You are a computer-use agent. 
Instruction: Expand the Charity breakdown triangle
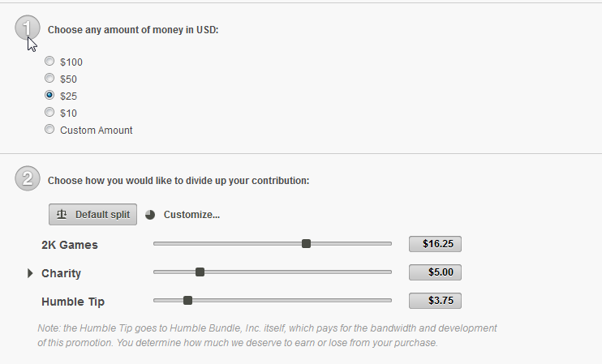coord(30,273)
